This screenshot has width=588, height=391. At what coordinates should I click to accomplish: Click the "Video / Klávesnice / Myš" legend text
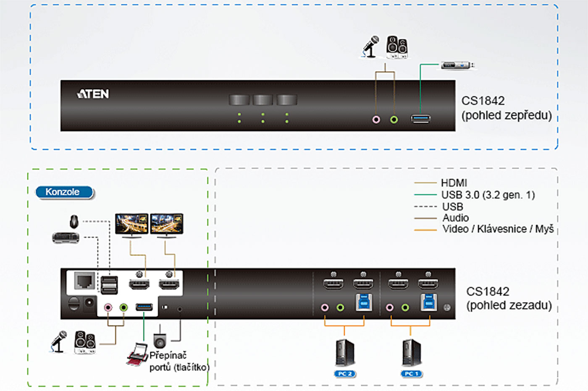click(498, 229)
